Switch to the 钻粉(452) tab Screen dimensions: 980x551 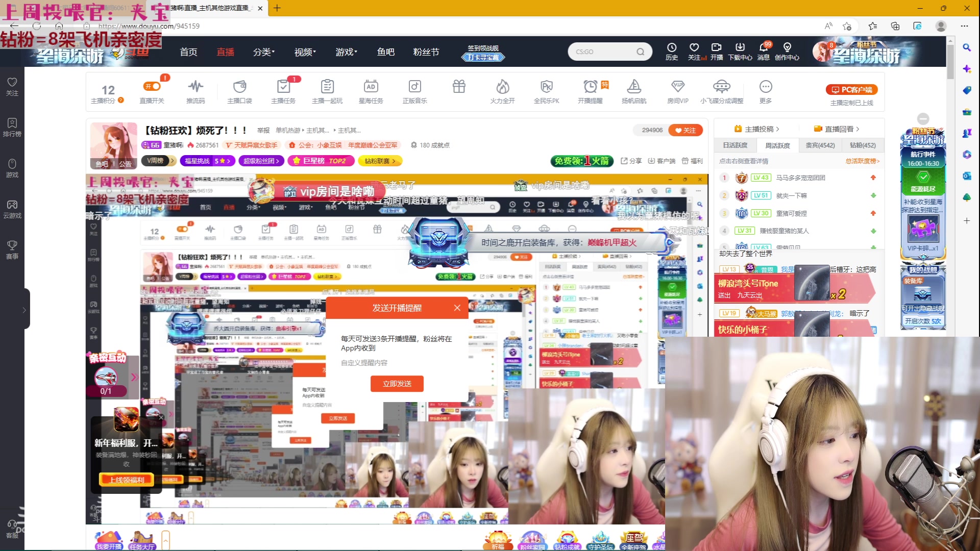pyautogui.click(x=862, y=145)
